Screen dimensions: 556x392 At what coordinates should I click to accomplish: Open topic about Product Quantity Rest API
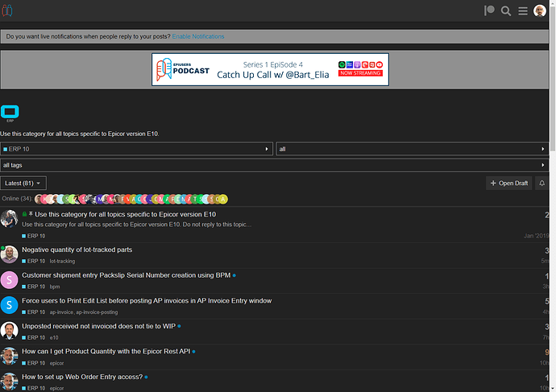(x=106, y=351)
